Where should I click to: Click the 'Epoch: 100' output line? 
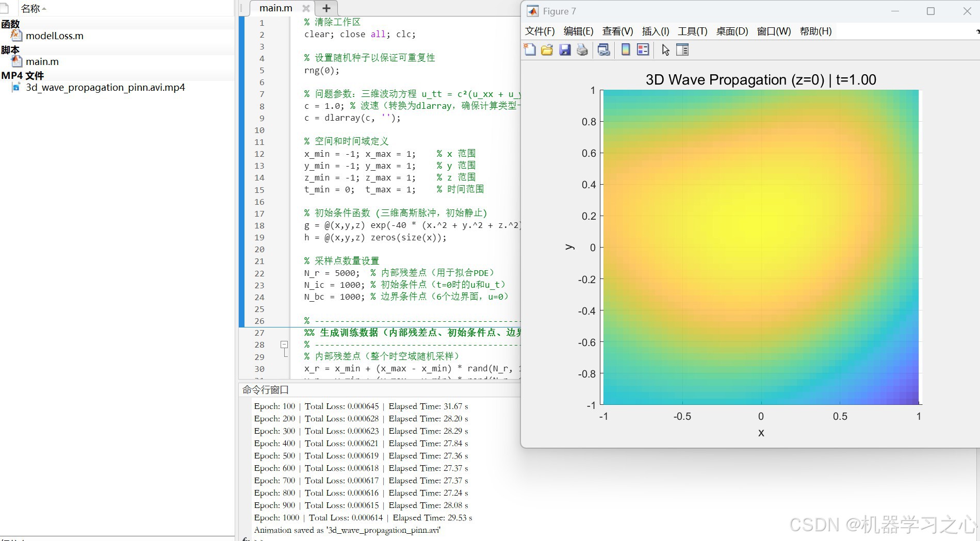(361, 406)
